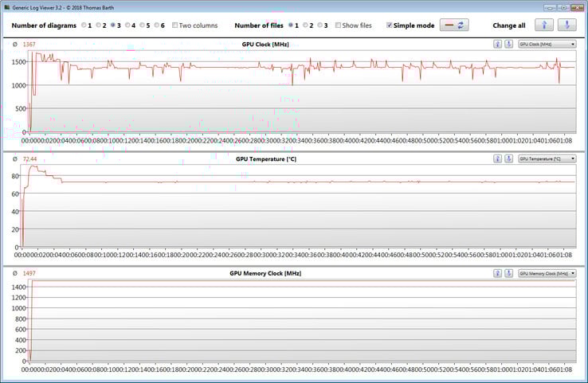Screen dimensions: 588x383
Task: Click the GPU Memory Clock average symbol
Action: pyautogui.click(x=15, y=273)
